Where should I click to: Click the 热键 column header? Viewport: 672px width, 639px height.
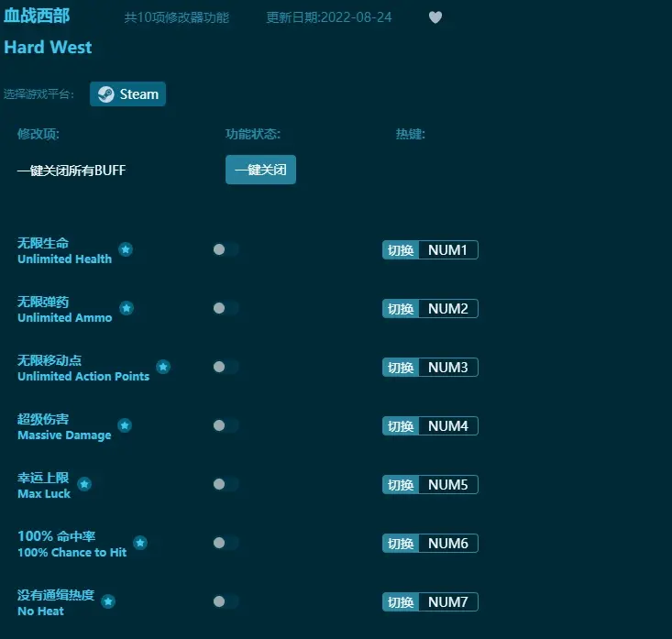pos(410,134)
